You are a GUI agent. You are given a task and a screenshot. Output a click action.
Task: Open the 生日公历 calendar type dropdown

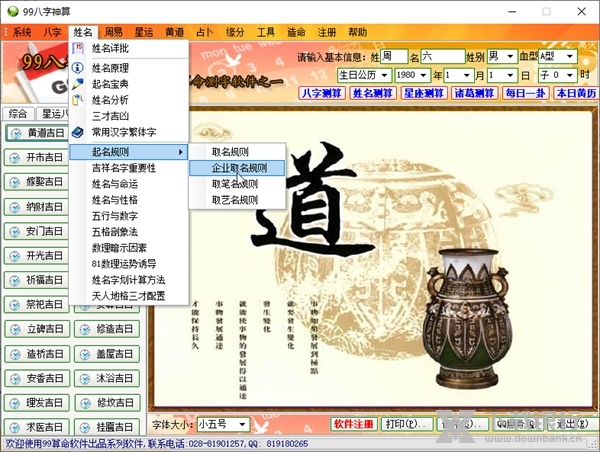pyautogui.click(x=385, y=75)
